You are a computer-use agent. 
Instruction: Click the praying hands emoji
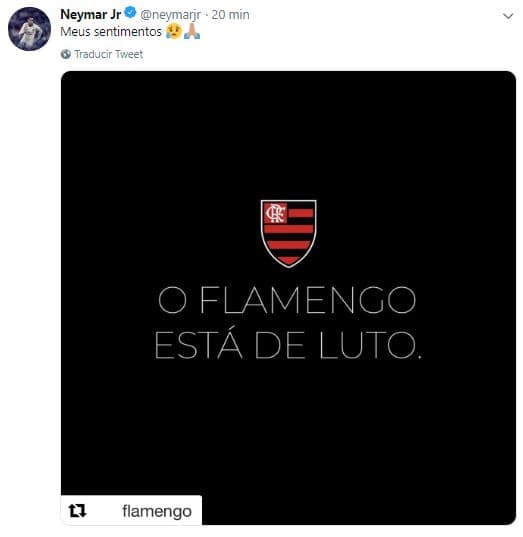pyautogui.click(x=192, y=31)
